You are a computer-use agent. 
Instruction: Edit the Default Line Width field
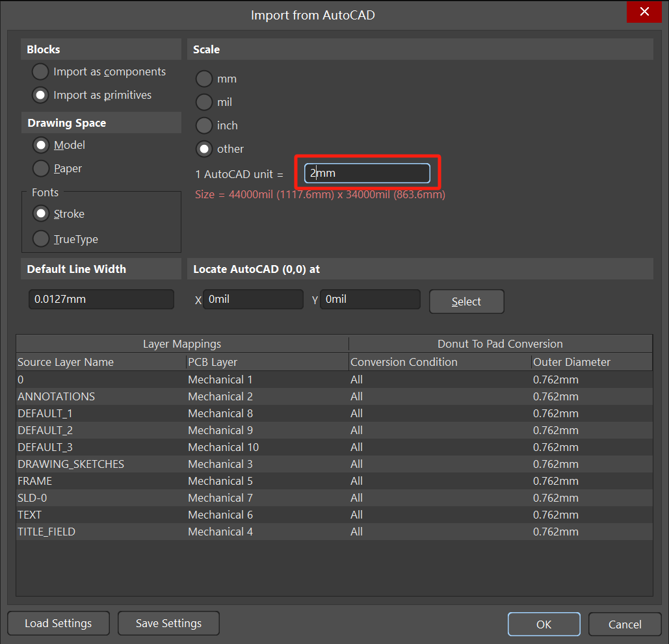(101, 300)
